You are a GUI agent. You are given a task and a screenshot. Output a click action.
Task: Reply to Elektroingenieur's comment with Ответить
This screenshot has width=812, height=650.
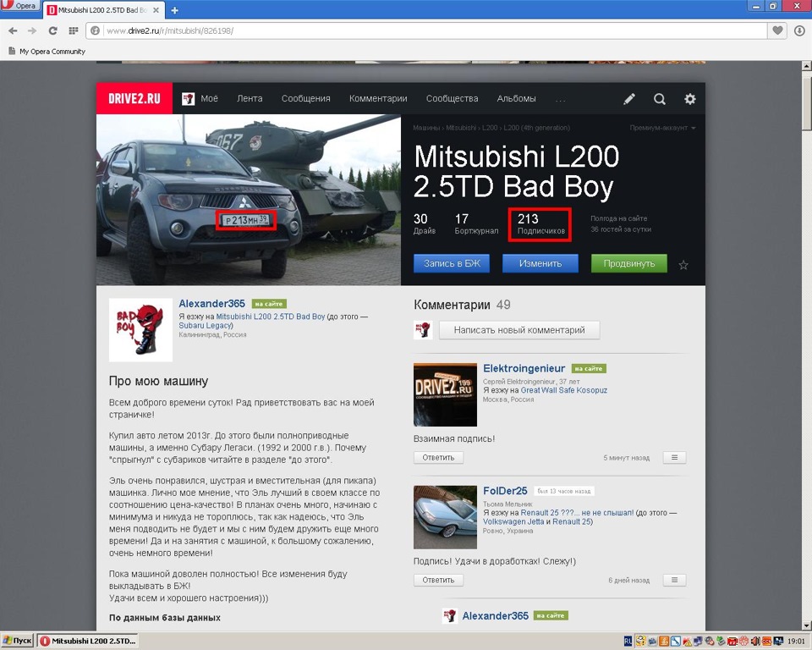[438, 457]
